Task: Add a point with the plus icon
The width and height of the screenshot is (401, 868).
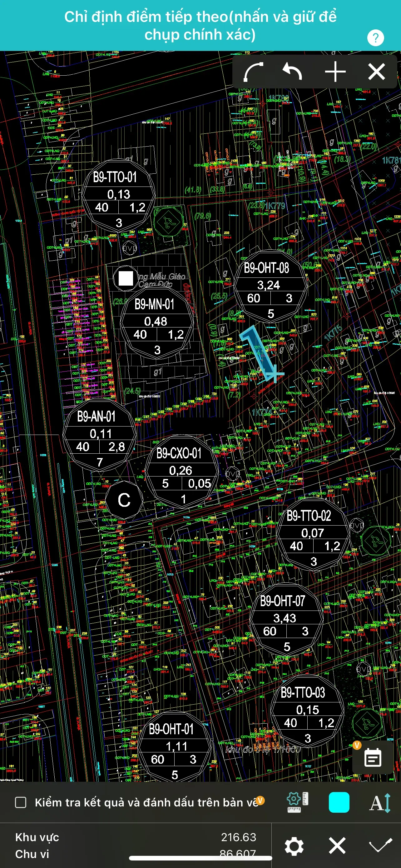Action: point(335,72)
